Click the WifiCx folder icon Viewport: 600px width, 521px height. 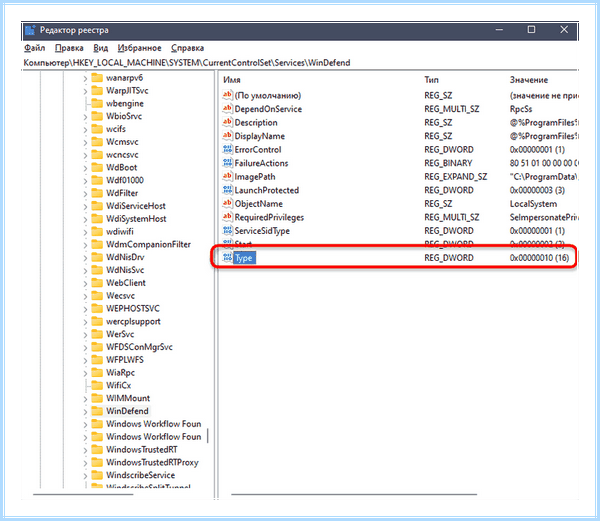pyautogui.click(x=97, y=385)
